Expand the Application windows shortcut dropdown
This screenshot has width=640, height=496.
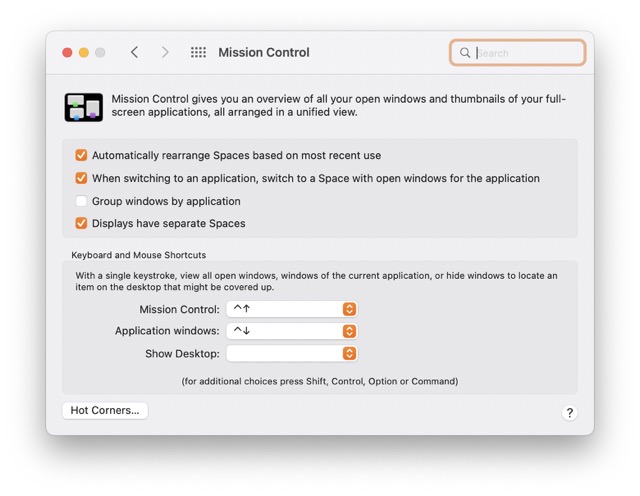(291, 331)
